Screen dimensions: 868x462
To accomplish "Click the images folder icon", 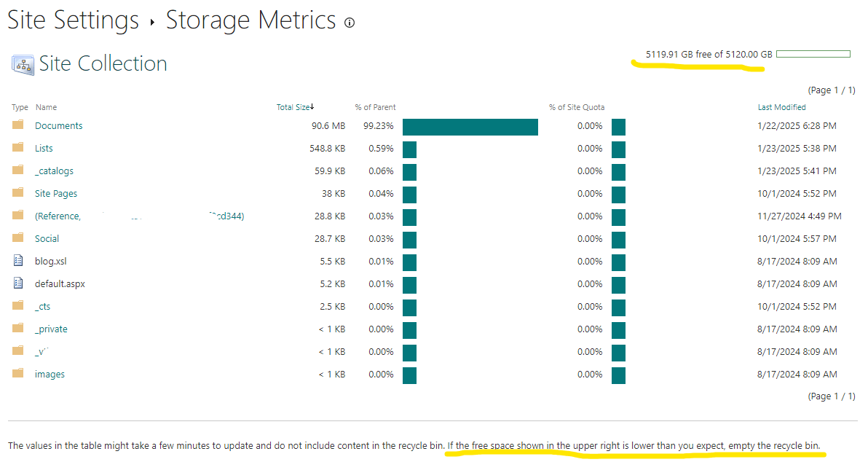I will click(x=18, y=373).
